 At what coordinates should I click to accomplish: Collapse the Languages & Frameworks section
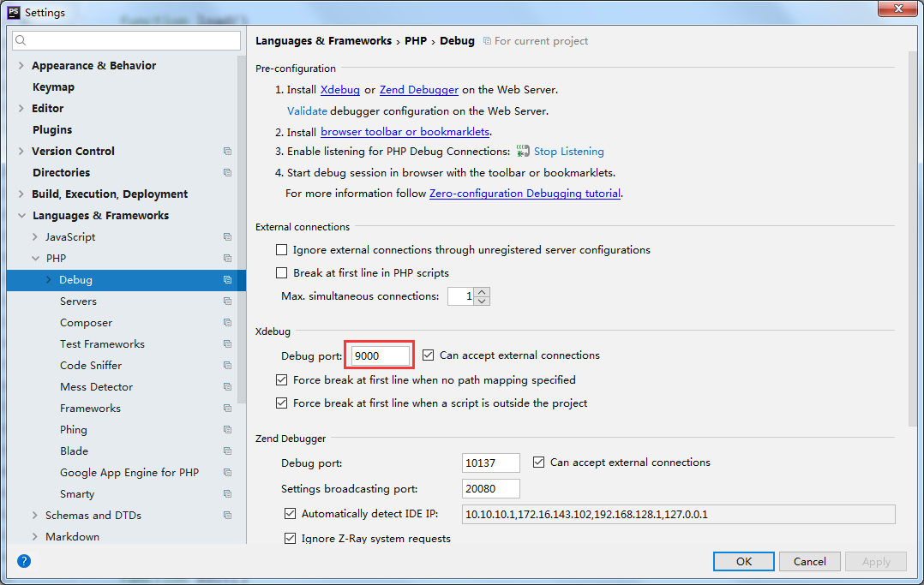21,216
